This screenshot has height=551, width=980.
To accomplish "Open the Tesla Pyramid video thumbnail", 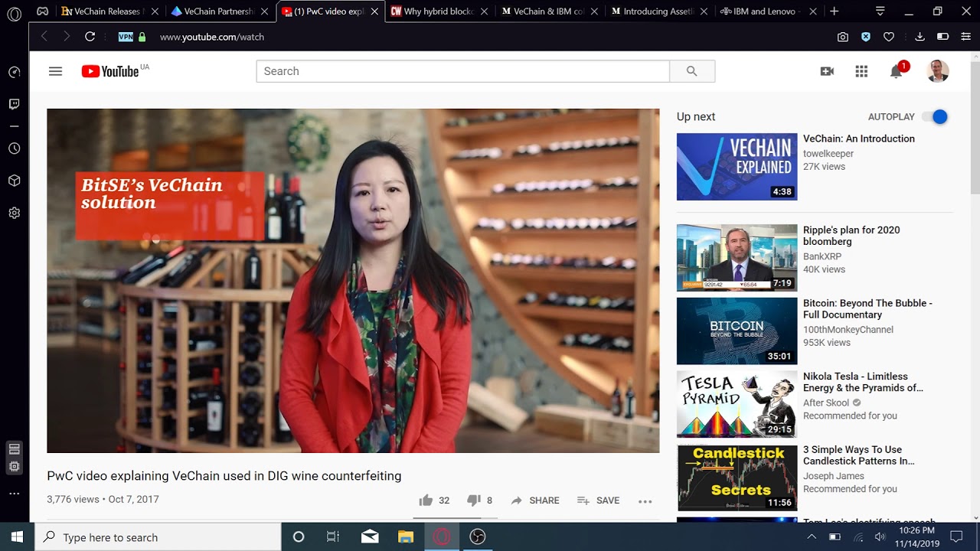I will pyautogui.click(x=737, y=404).
